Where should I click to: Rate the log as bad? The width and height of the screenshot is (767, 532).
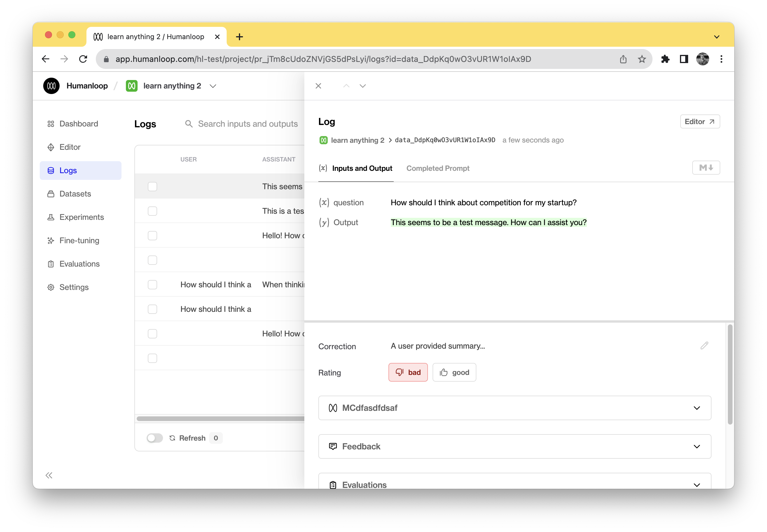(407, 372)
